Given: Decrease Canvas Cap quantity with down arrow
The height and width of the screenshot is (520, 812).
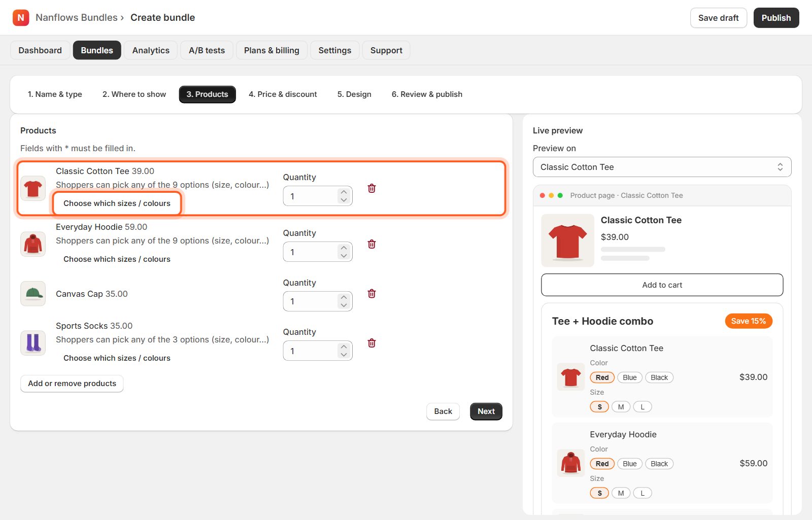Looking at the screenshot, I should pyautogui.click(x=344, y=305).
